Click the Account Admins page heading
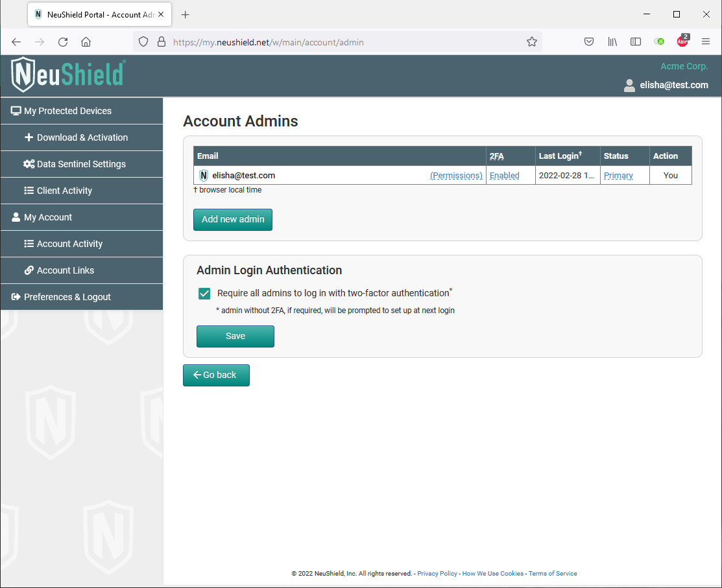Image resolution: width=722 pixels, height=588 pixels. click(x=241, y=121)
